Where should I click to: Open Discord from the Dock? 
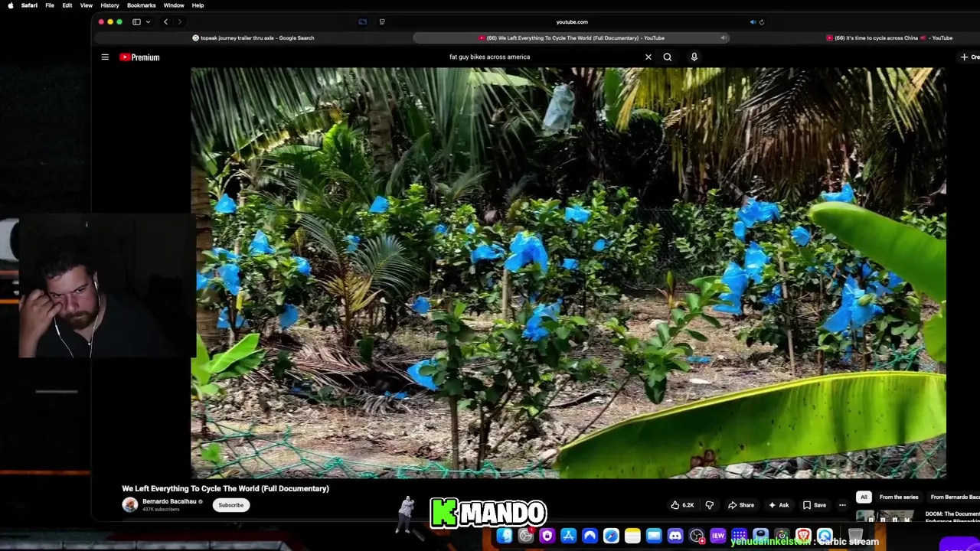(x=675, y=536)
